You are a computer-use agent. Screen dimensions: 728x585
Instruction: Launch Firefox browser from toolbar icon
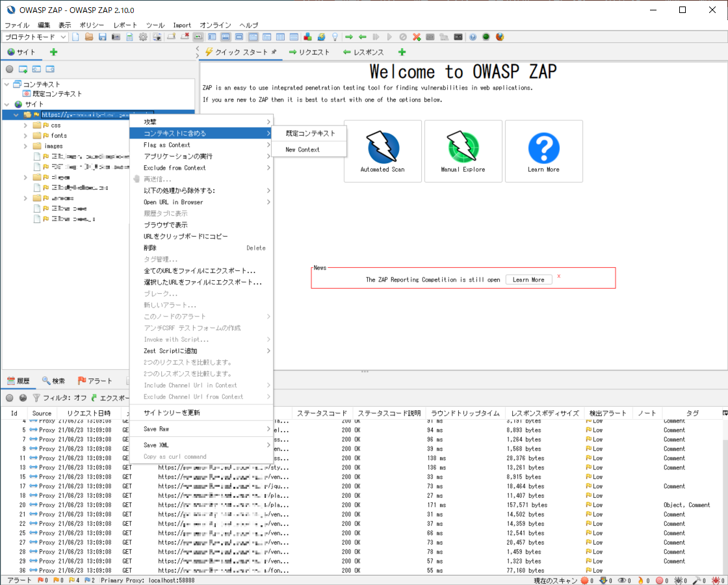click(x=500, y=36)
